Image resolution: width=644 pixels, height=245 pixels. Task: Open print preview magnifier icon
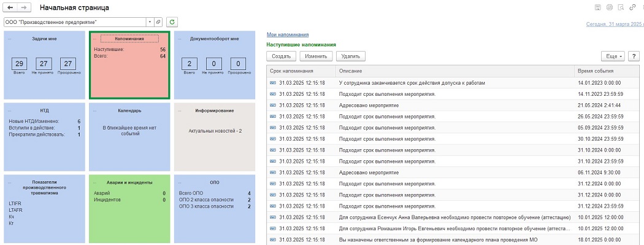pyautogui.click(x=621, y=7)
